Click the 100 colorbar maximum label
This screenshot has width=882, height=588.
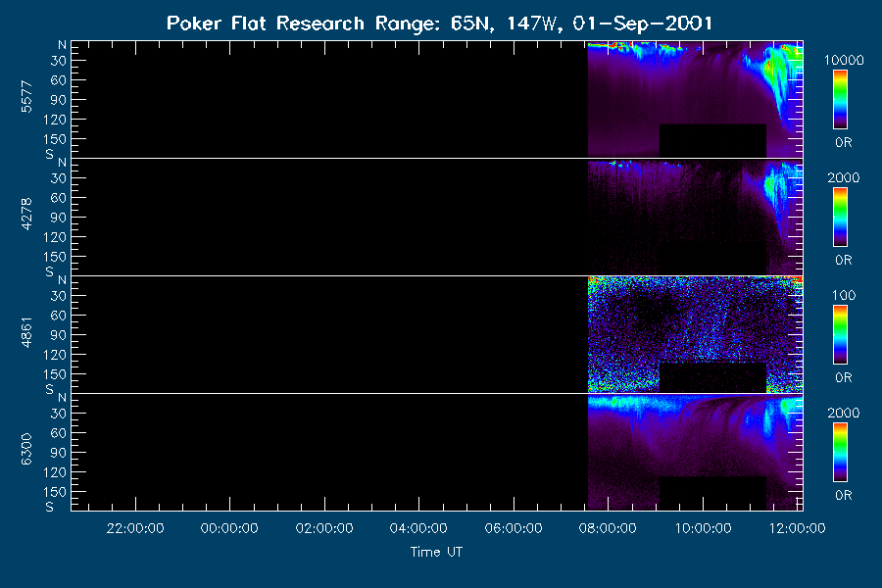844,295
